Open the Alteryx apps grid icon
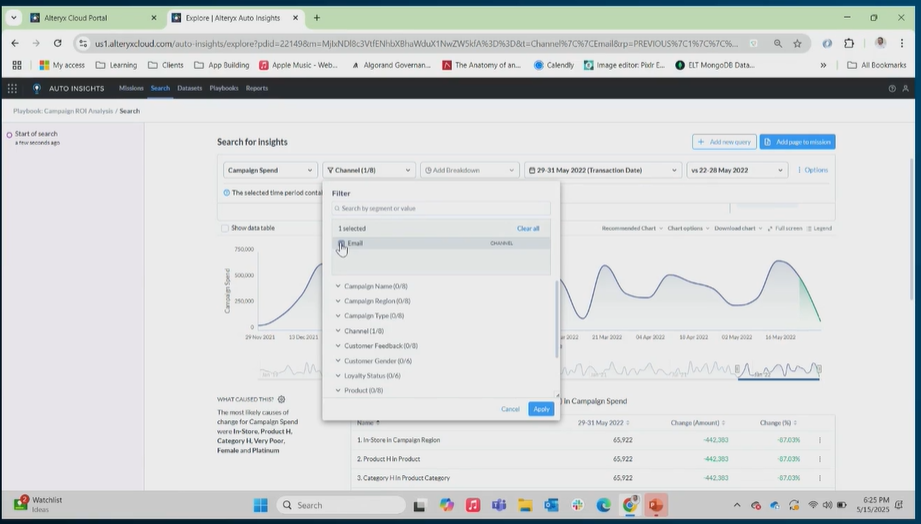Viewport: 921px width, 524px height. (x=12, y=88)
